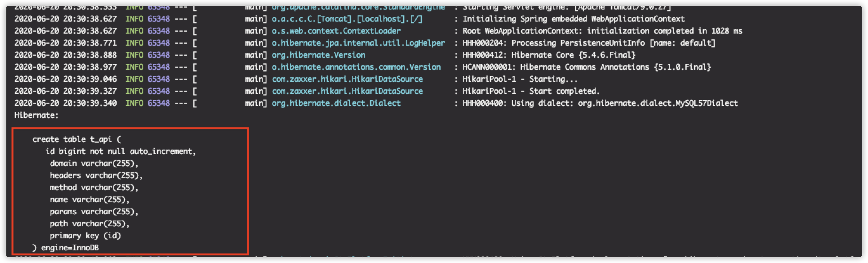
Task: Click the "domain varchar(255)" column line
Action: pos(94,163)
